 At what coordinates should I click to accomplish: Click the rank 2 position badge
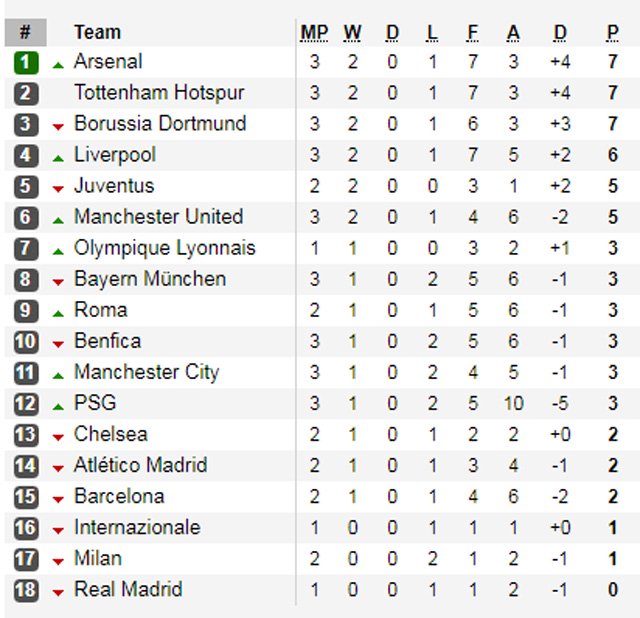tap(26, 94)
